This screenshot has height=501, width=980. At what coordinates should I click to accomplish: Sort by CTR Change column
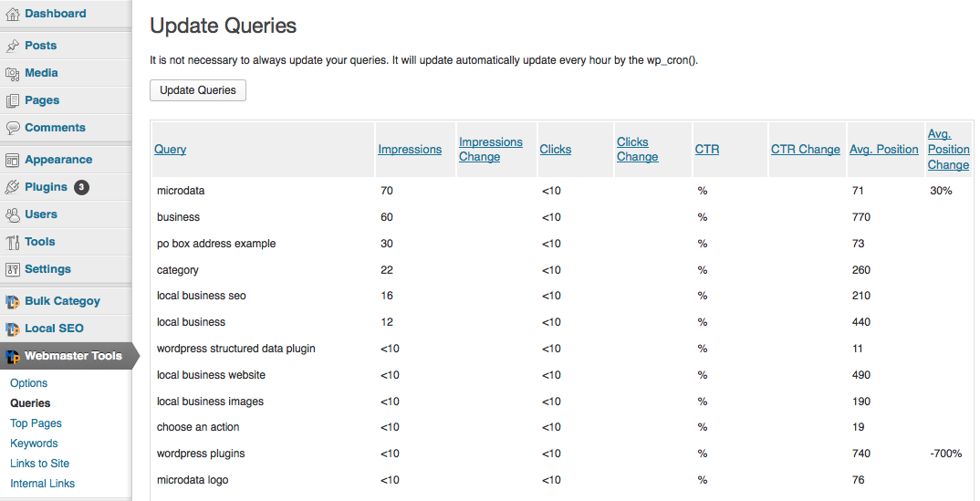[x=806, y=150]
